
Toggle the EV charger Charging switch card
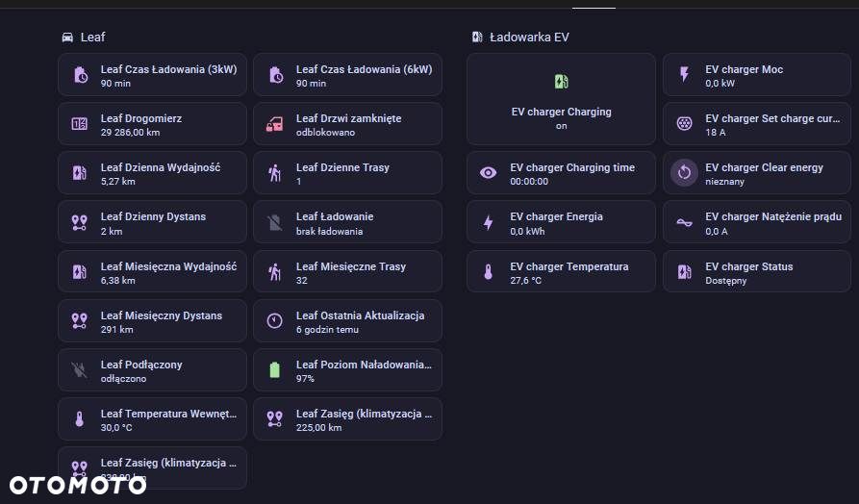(x=561, y=99)
